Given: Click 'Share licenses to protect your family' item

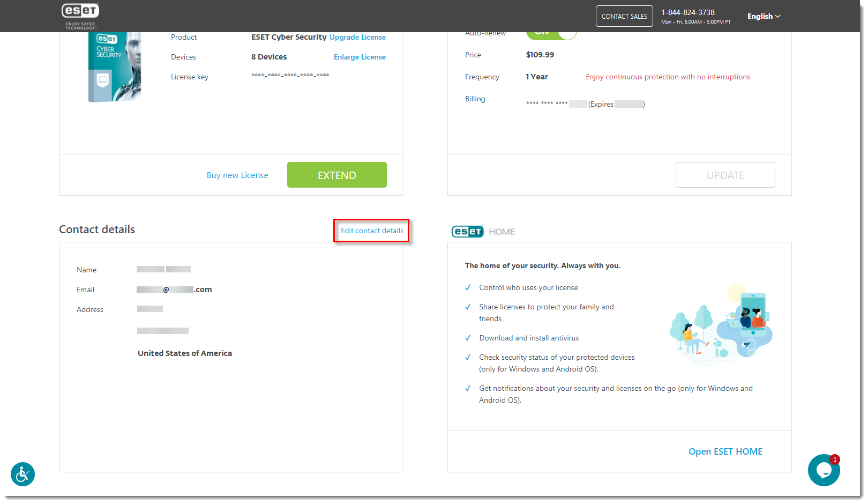Looking at the screenshot, I should coord(547,313).
